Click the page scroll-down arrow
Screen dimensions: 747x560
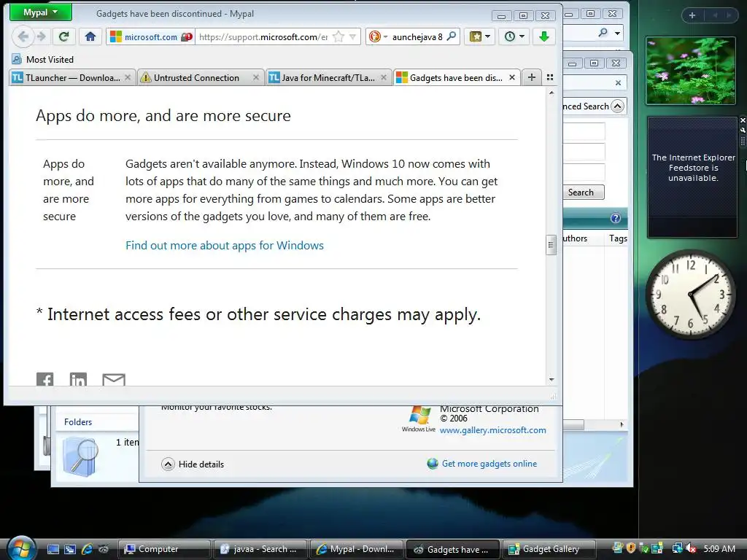tap(551, 379)
